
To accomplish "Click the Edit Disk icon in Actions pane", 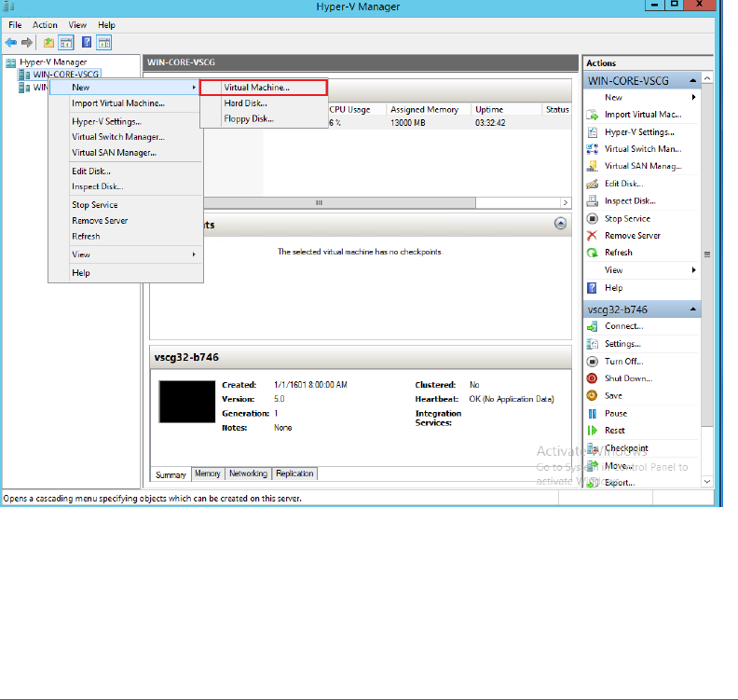I will click(592, 184).
